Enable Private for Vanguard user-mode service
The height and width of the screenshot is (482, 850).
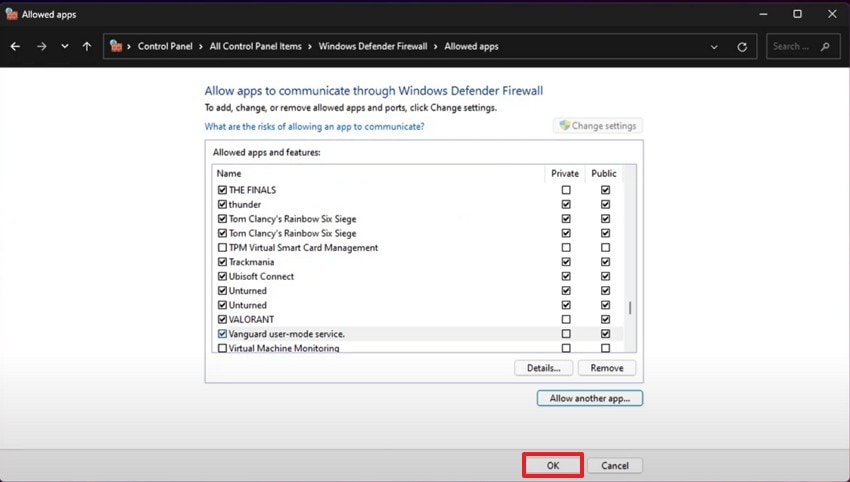tap(566, 334)
